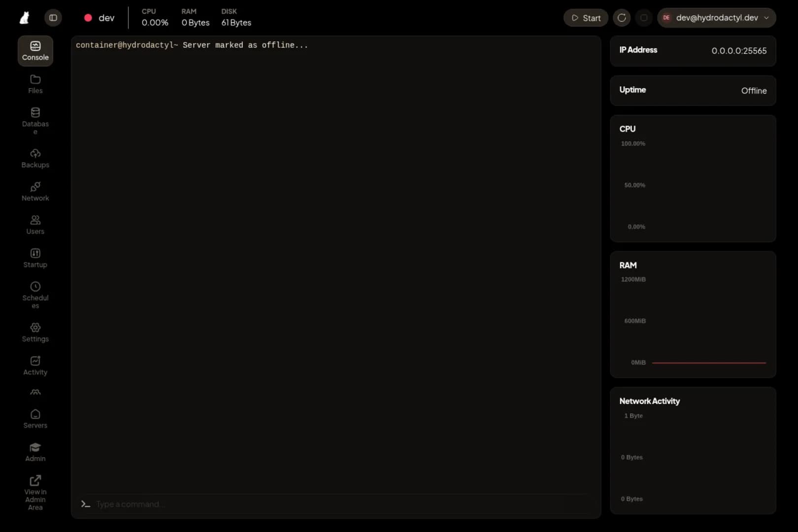Open the Console page in sidebar

coord(35,51)
